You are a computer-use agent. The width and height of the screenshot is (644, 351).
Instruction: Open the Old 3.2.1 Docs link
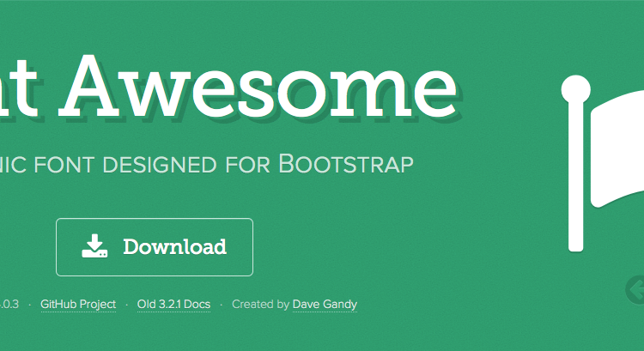pyautogui.click(x=173, y=304)
